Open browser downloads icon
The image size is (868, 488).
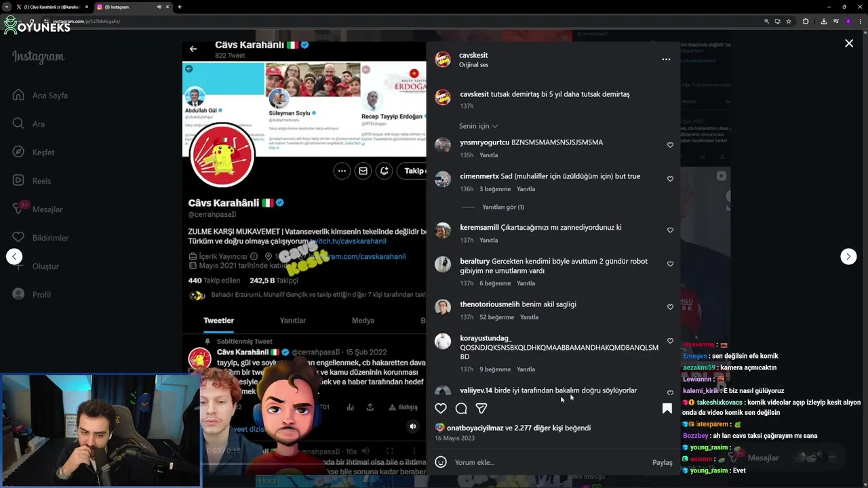point(823,21)
